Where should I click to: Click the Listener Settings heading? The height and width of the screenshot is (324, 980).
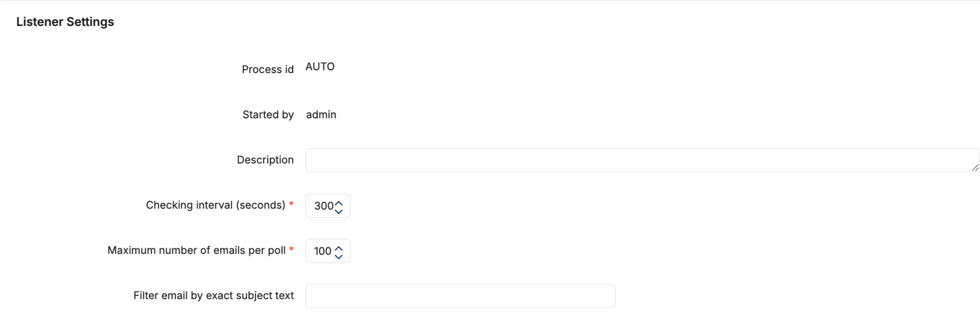click(65, 22)
